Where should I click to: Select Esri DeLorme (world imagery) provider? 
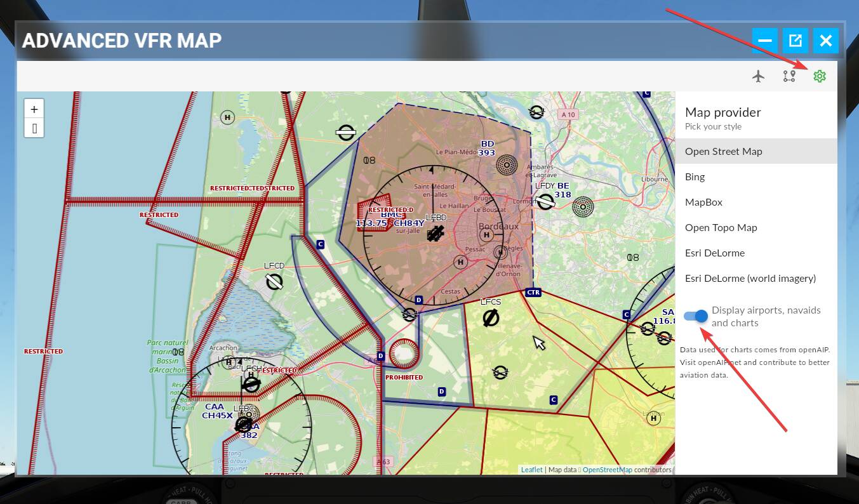point(752,278)
